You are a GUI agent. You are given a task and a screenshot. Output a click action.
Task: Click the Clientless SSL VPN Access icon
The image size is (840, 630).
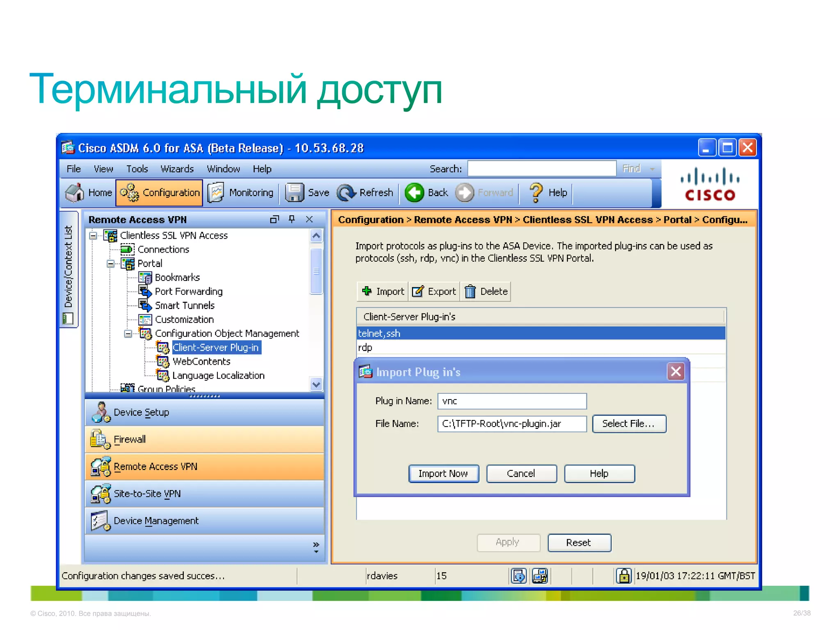pyautogui.click(x=110, y=235)
